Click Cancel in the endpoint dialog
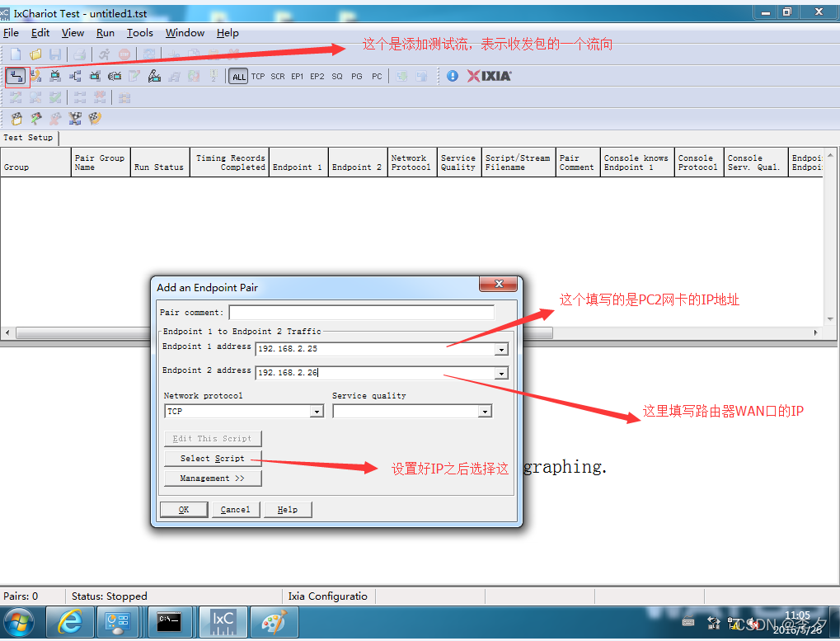This screenshot has height=641, width=840. click(x=236, y=510)
